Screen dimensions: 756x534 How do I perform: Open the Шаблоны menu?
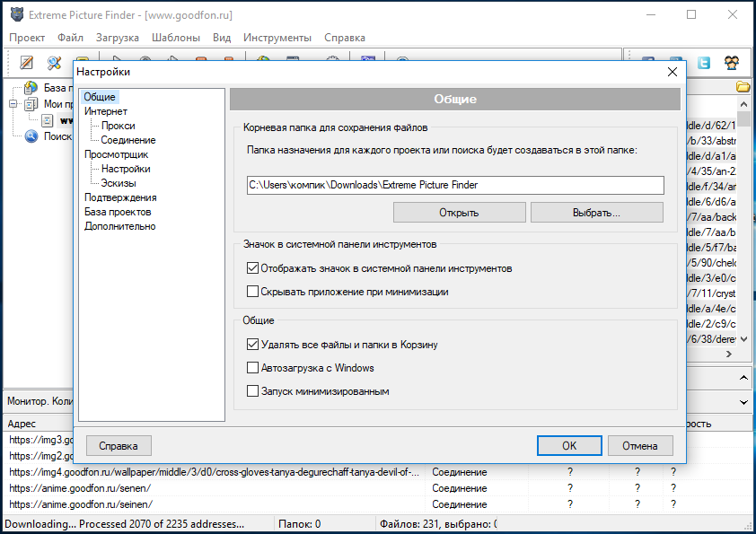(176, 38)
